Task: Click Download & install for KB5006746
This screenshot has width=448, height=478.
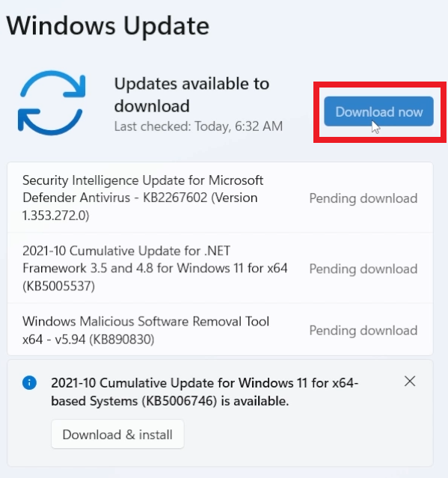Action: tap(117, 434)
